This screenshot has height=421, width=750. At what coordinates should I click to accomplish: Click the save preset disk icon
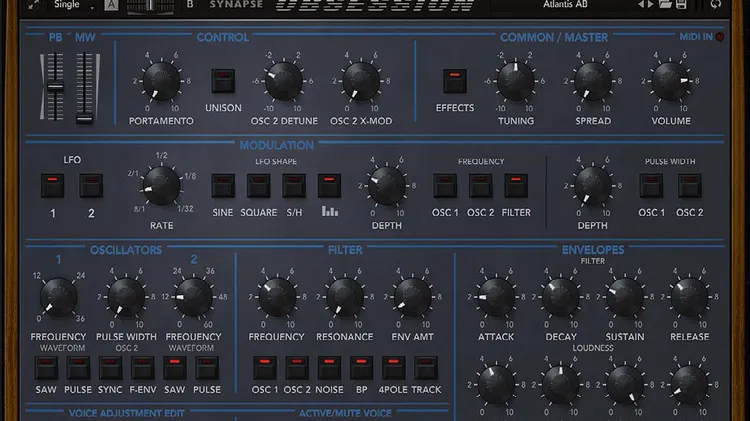pos(683,5)
